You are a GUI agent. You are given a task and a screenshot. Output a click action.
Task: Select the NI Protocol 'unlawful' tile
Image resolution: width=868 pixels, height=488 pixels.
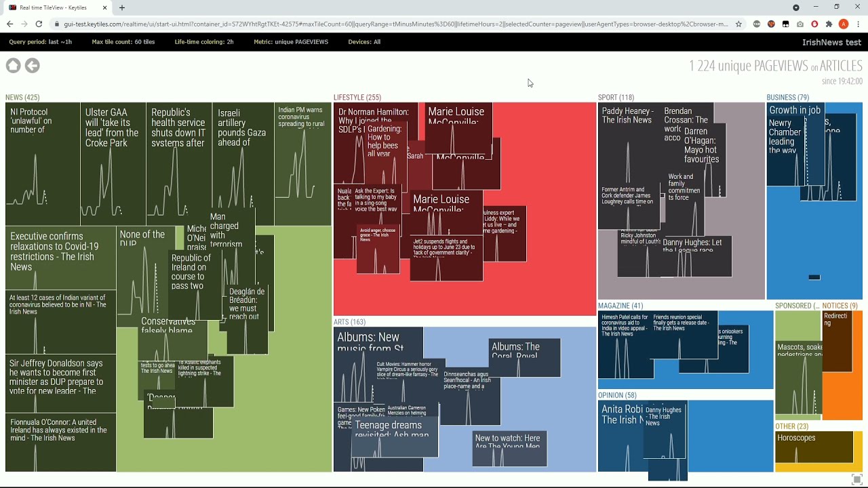(x=43, y=164)
